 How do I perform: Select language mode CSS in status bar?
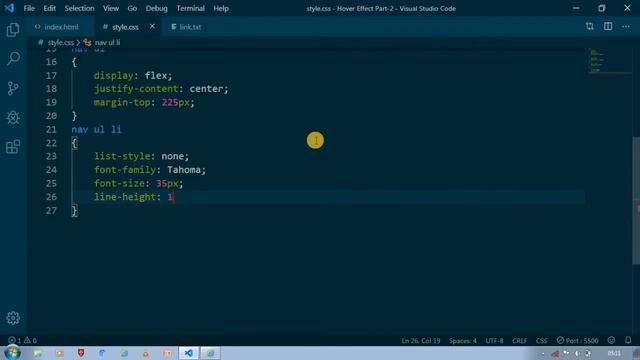coord(542,340)
